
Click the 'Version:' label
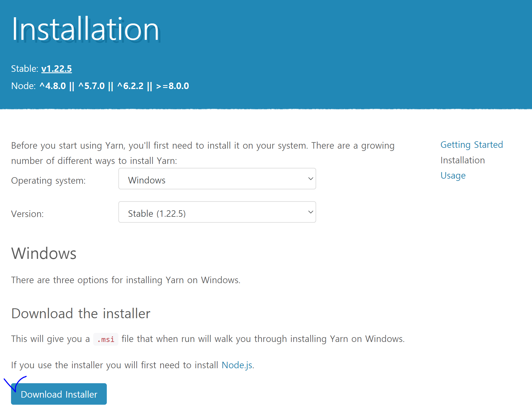[27, 214]
